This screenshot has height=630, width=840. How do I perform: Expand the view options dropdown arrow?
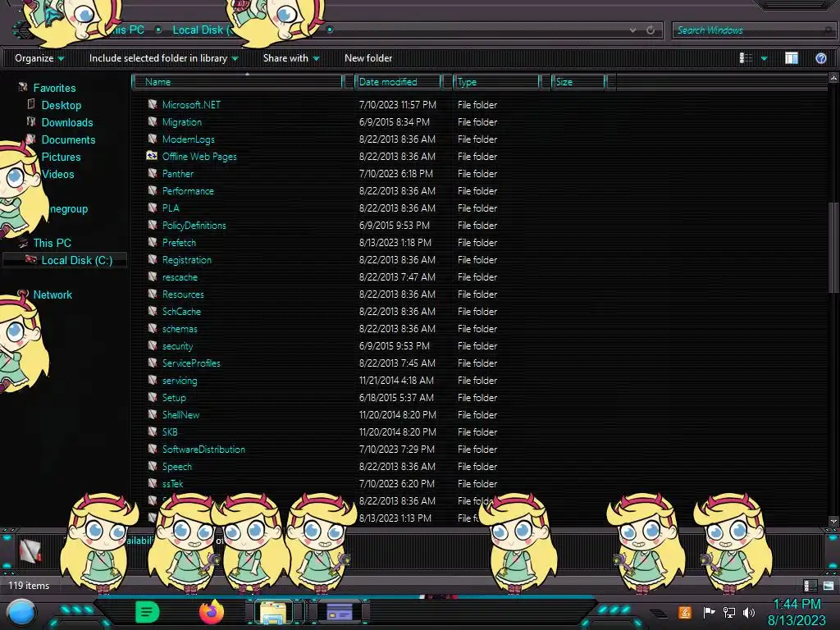click(x=764, y=58)
